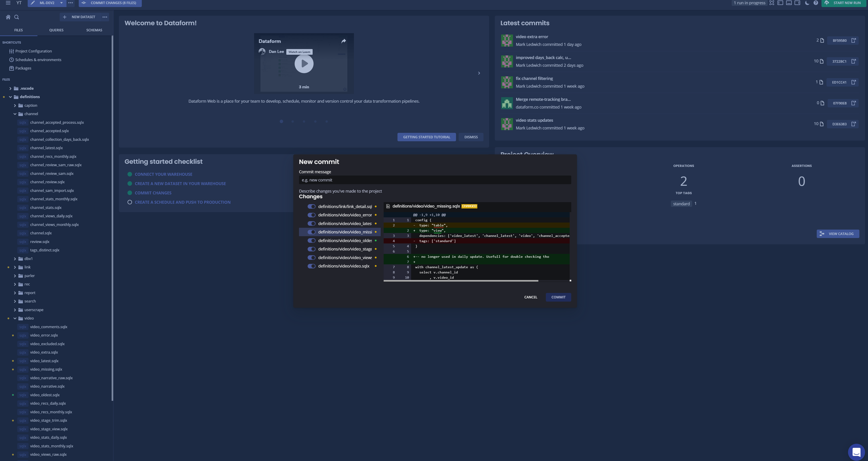Viewport: 868px width, 461px height.
Task: Open commit ED1CC41 in external link
Action: (853, 82)
